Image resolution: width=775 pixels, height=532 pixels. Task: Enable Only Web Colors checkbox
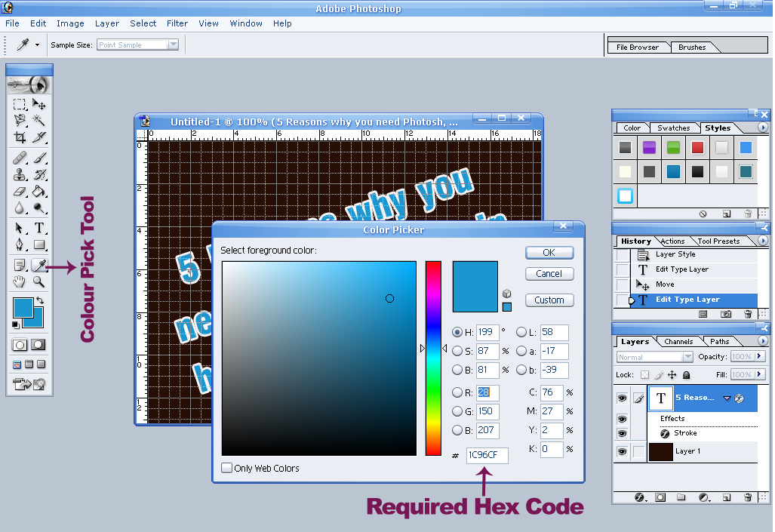click(x=227, y=468)
